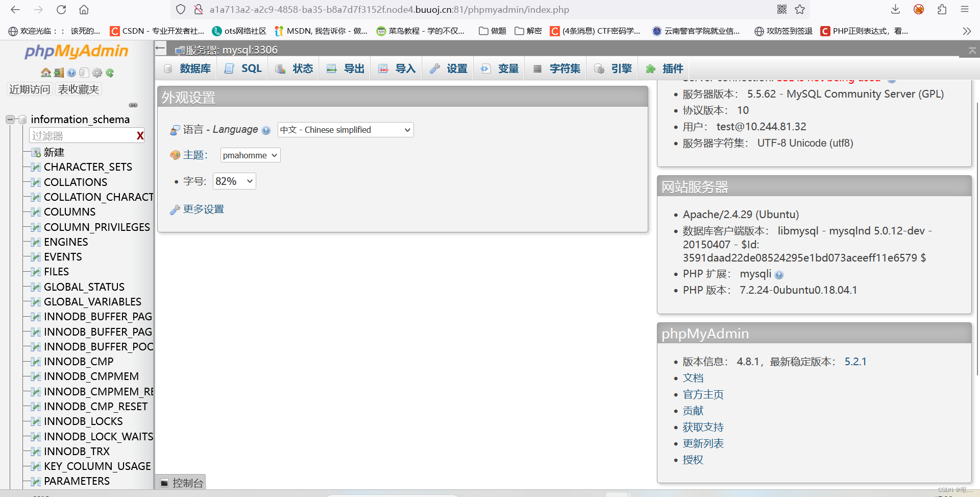
Task: Open the 插件 (Plugins) tab
Action: 665,68
